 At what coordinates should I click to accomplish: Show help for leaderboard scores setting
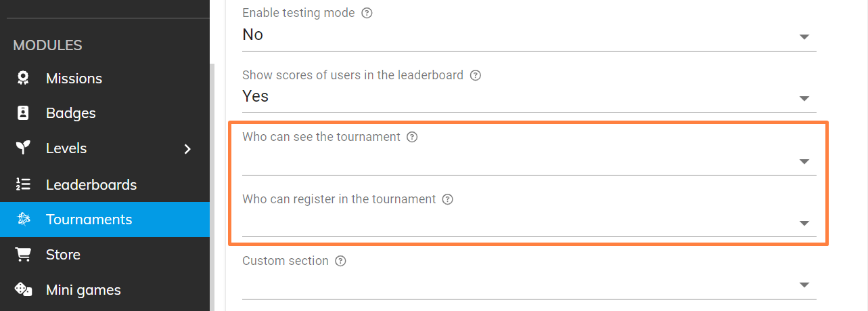pos(476,75)
